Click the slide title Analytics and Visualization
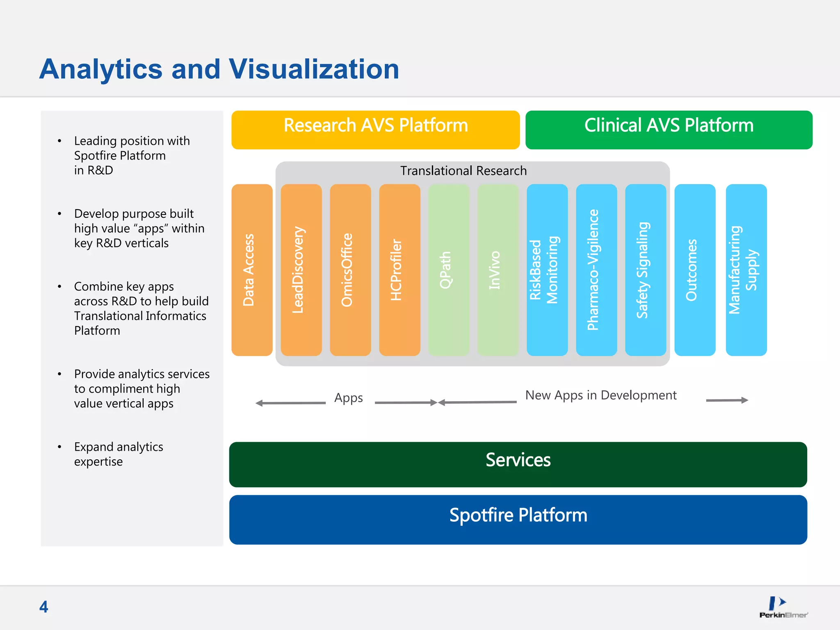Viewport: 840px width, 630px height. [x=219, y=69]
